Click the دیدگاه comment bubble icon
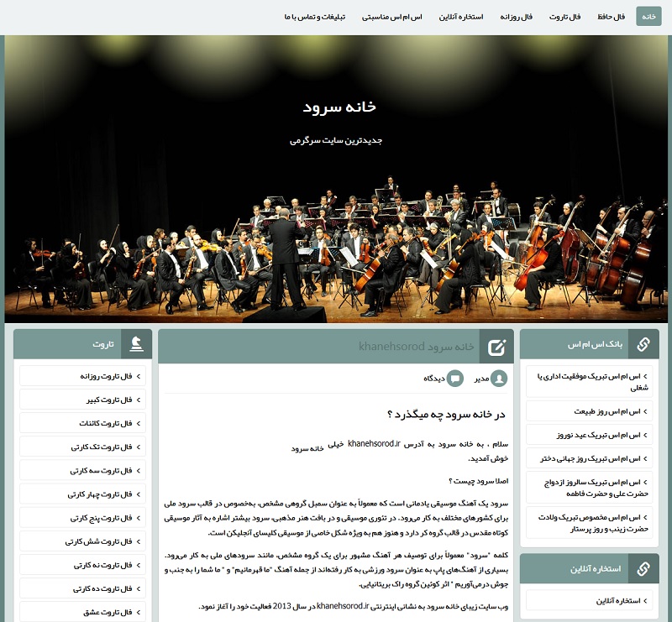Viewport: 672px width, 622px height. tap(455, 379)
